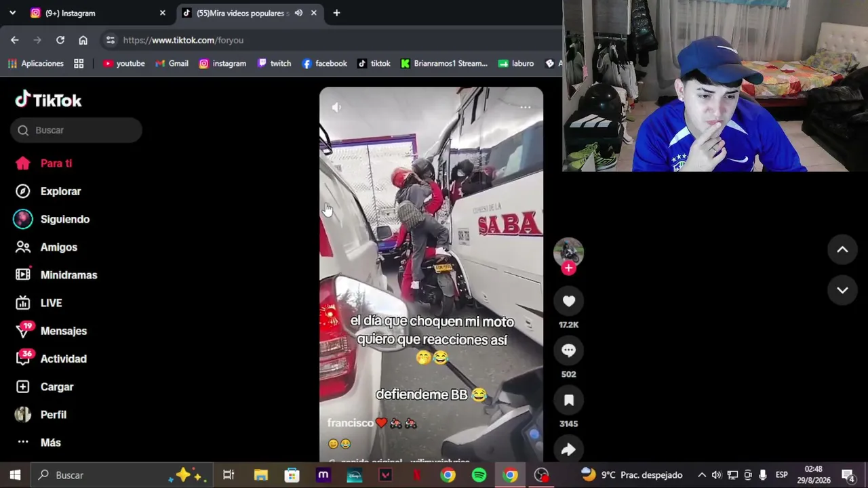
Task: Click the TikTok search field
Action: click(76, 130)
